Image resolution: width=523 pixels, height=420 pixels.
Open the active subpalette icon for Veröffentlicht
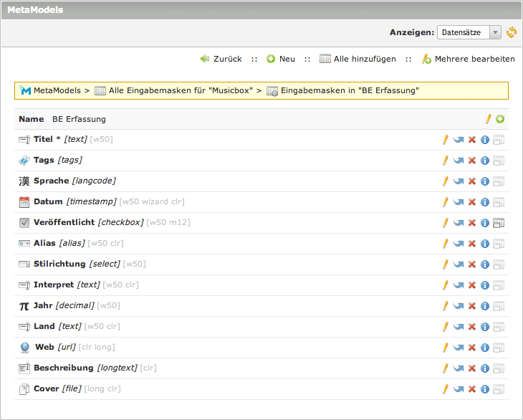(499, 223)
